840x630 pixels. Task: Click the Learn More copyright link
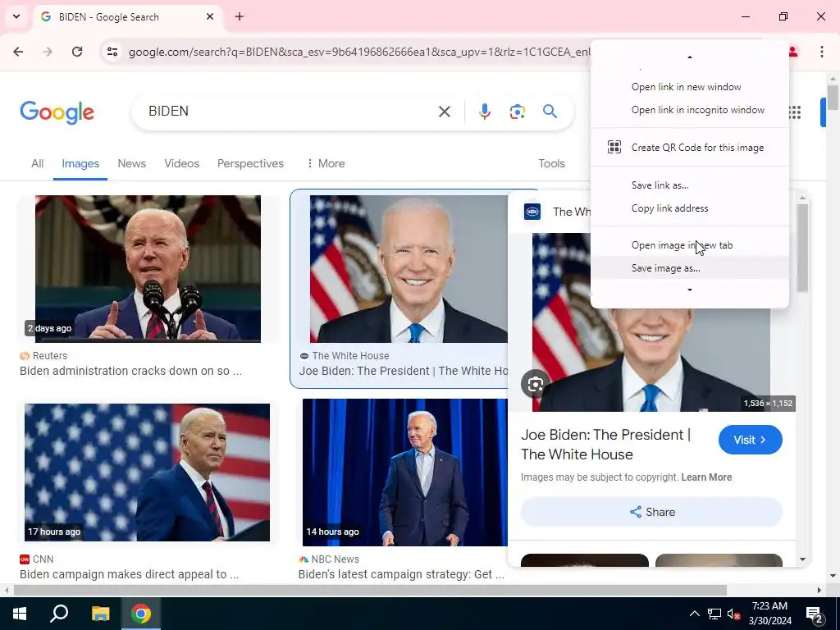coord(706,477)
